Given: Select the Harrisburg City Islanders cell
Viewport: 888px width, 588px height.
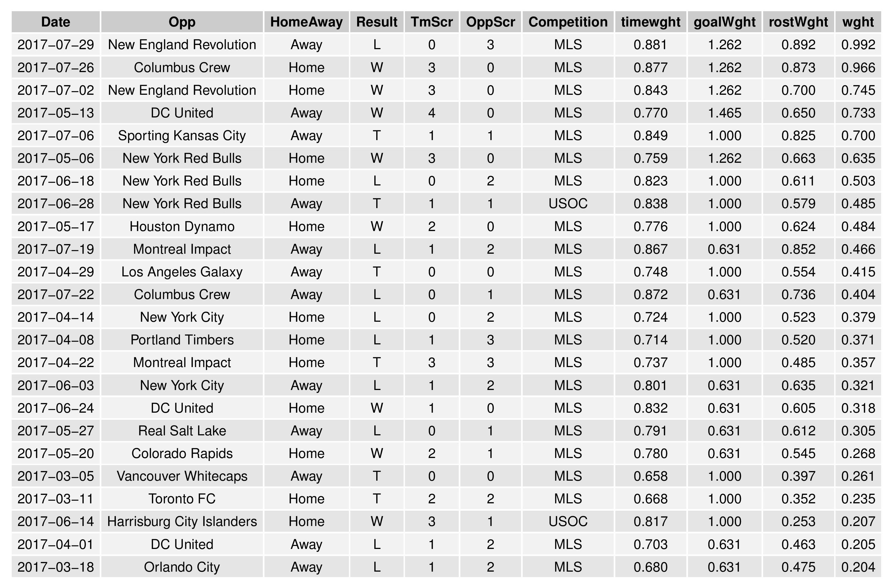Looking at the screenshot, I should pos(182,522).
